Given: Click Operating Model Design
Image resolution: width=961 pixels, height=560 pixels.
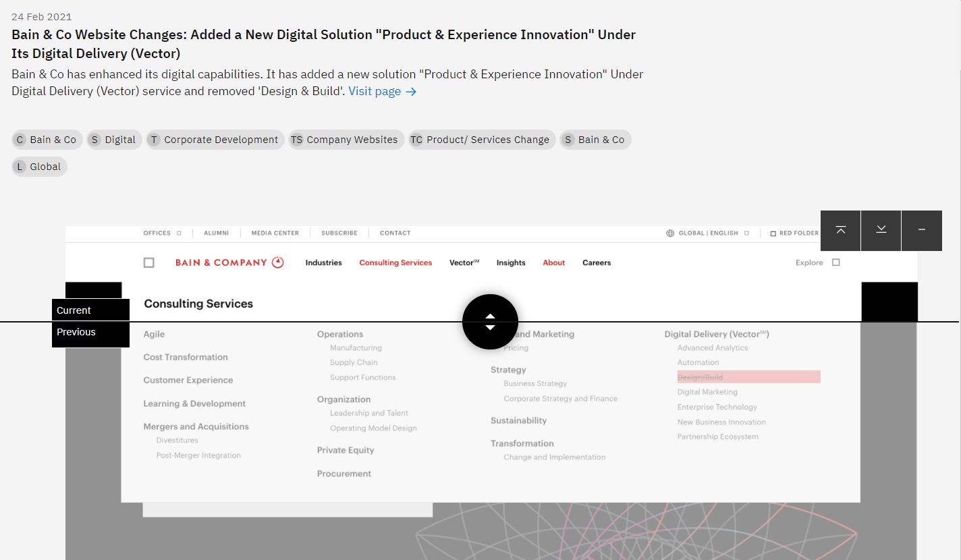Looking at the screenshot, I should 373,428.
